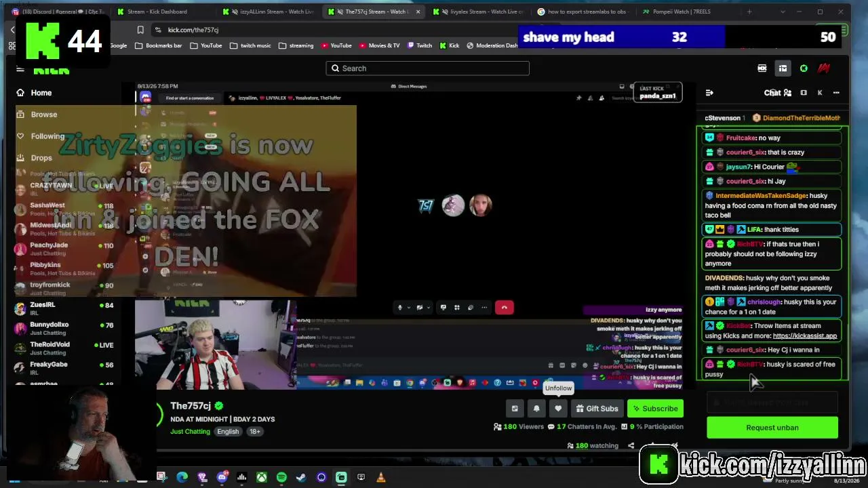Share the stream via share icon
This screenshot has height=488, width=868.
pos(631,446)
